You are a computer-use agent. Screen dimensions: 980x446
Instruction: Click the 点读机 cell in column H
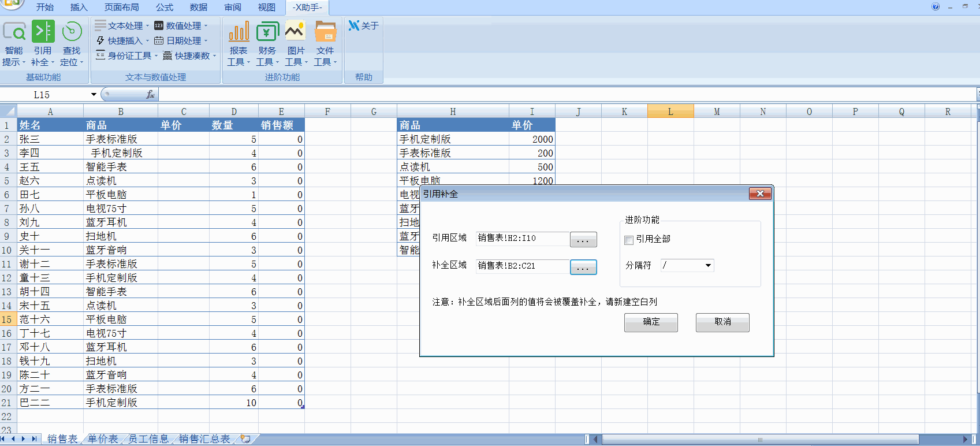tap(453, 167)
